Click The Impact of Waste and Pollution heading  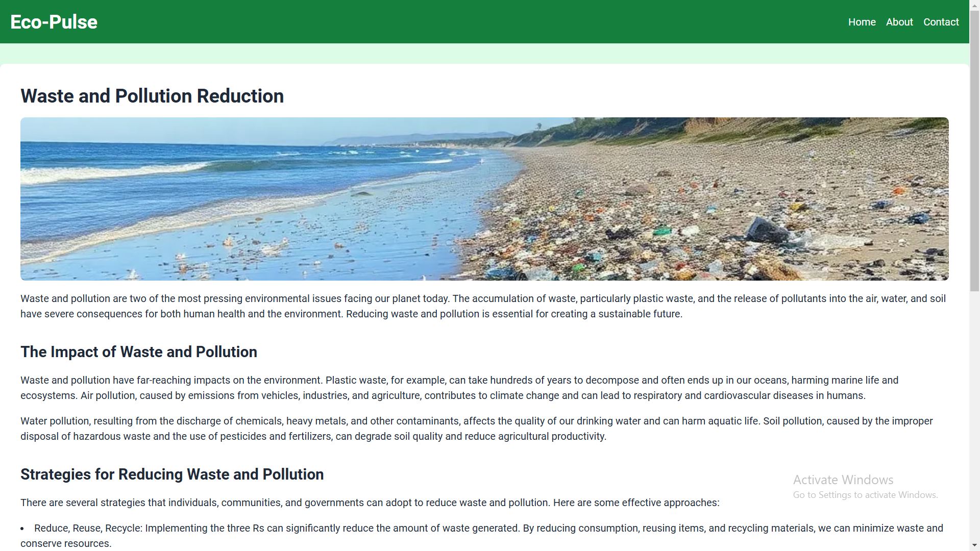coord(139,352)
